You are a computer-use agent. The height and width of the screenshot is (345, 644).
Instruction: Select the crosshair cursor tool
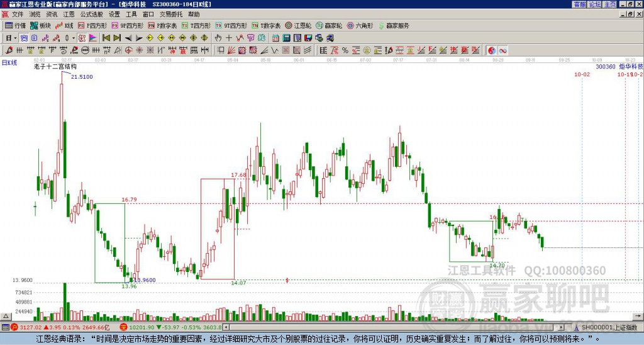(229, 38)
